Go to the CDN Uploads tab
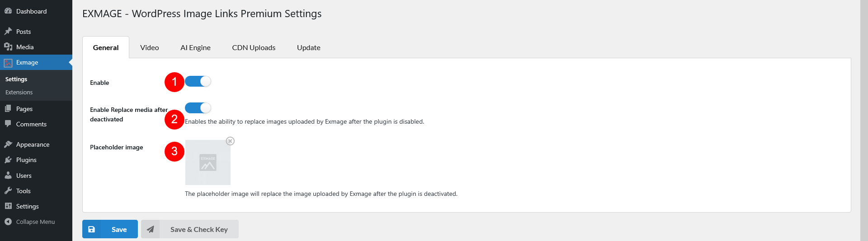Screen dimensions: 868x241 (254, 47)
